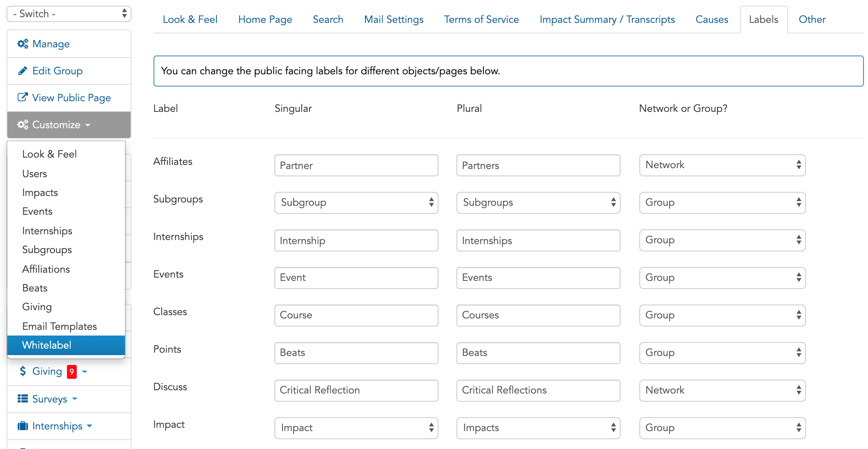
Task: Open Impact singular dropdown
Action: pyautogui.click(x=356, y=428)
